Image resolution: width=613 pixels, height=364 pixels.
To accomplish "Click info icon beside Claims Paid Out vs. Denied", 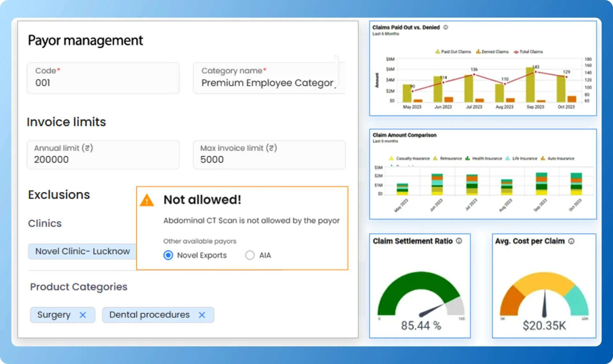I will pos(446,27).
